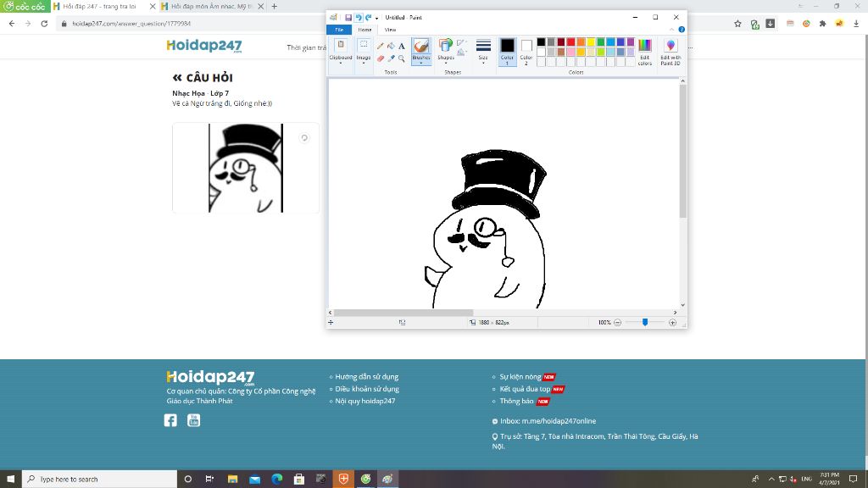Click the Paint horizontal scrollbar thumb
Viewport: 868px width, 488px height.
pyautogui.click(x=403, y=313)
